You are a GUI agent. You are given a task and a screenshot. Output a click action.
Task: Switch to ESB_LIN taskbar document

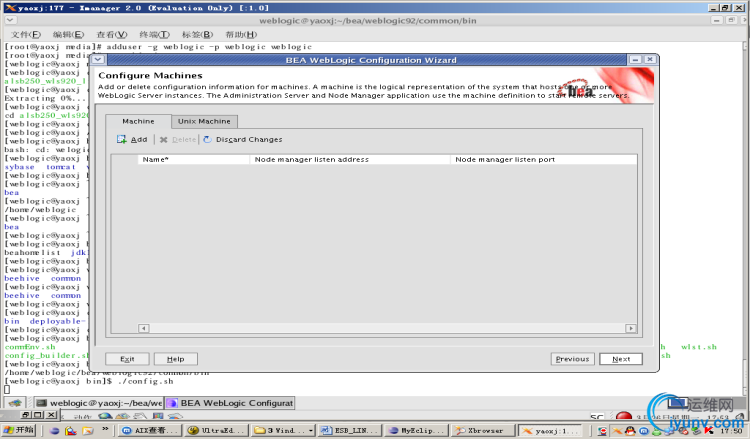pos(349,430)
